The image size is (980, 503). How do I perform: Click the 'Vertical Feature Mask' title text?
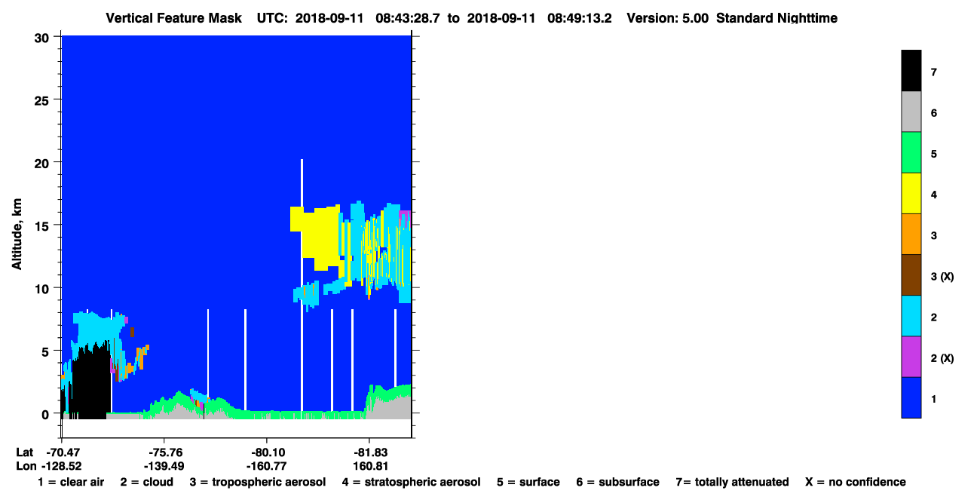tap(173, 17)
